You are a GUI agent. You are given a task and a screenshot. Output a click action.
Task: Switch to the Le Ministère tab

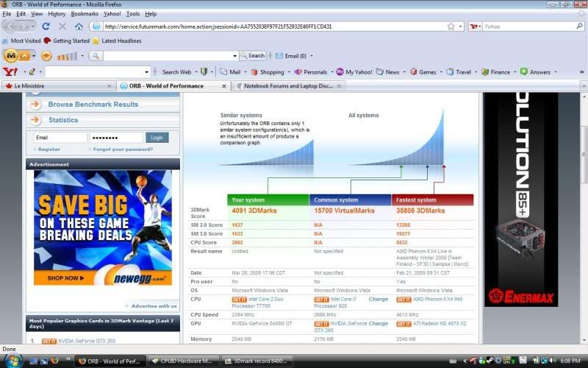click(x=58, y=86)
